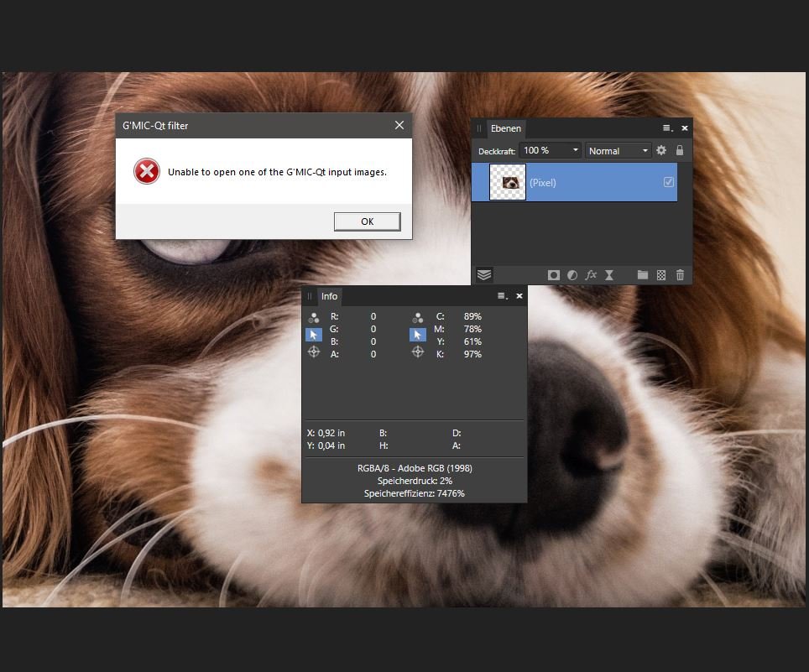Screen dimensions: 809x672
Task: Click the error message text in dialog
Action: coord(277,172)
